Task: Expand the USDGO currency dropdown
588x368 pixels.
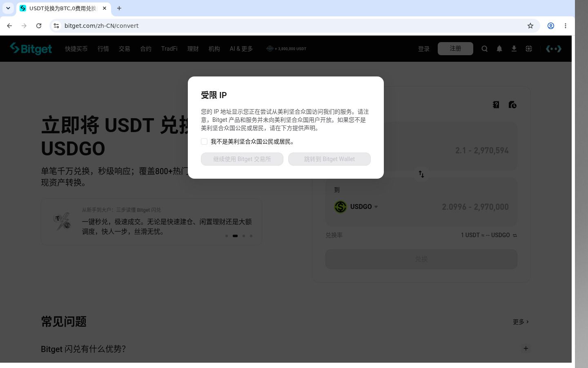Action: click(x=376, y=207)
